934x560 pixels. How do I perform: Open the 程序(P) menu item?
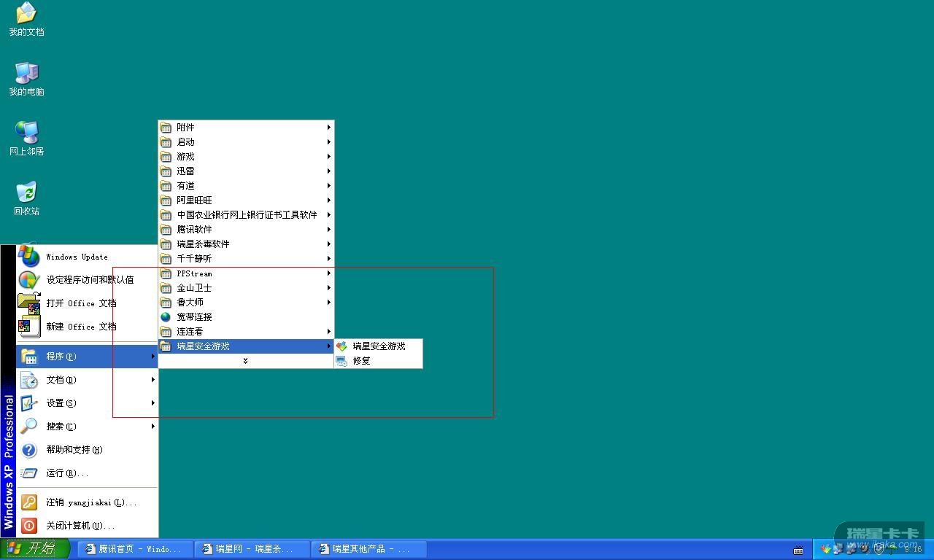coord(87,357)
